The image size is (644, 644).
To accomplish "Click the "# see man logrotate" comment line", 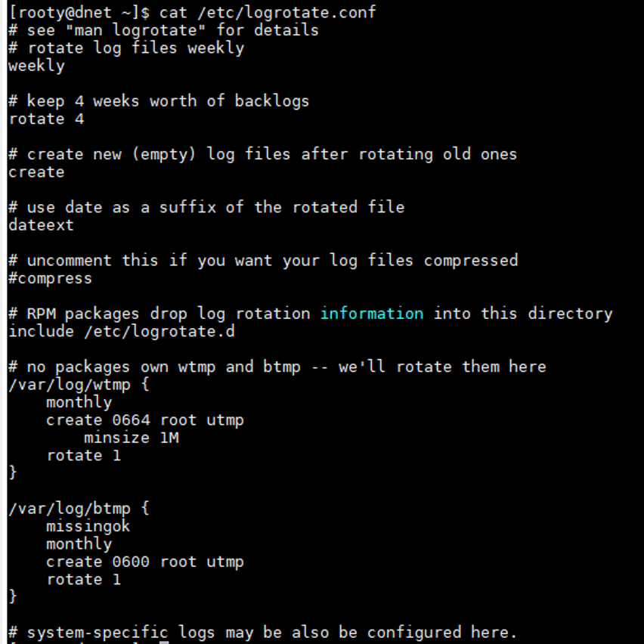I will [x=163, y=30].
